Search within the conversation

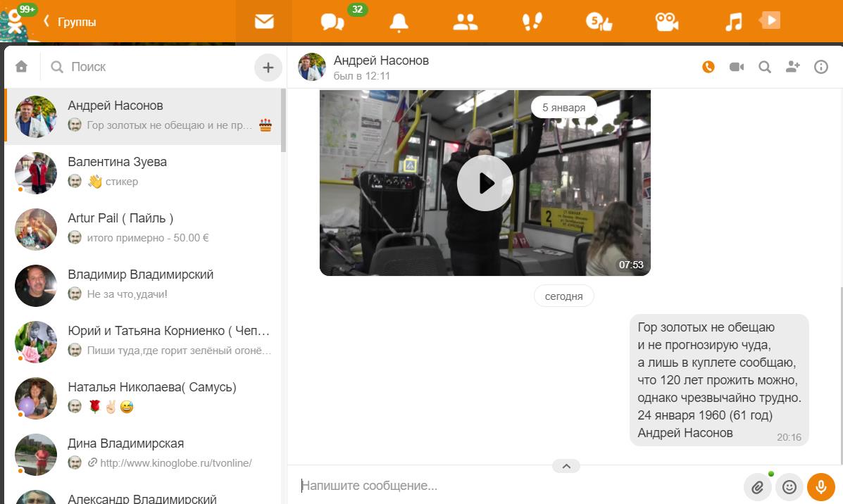[x=765, y=67]
